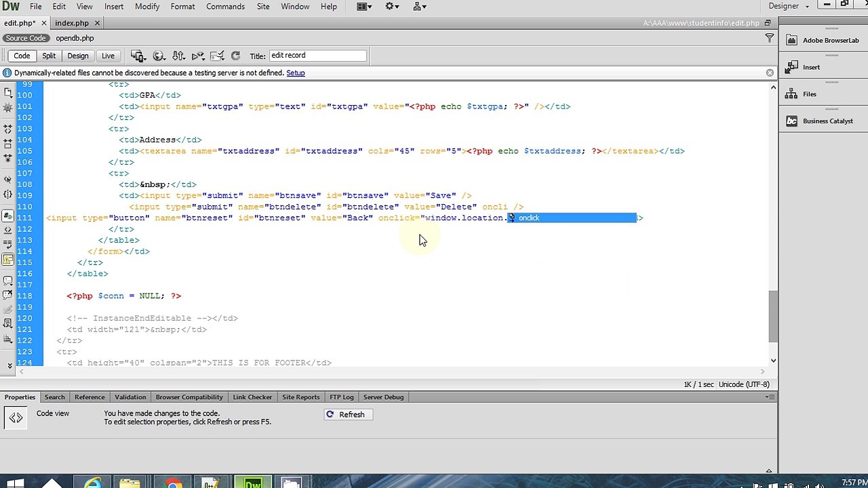
Task: Open the Insert panel
Action: tap(803, 67)
